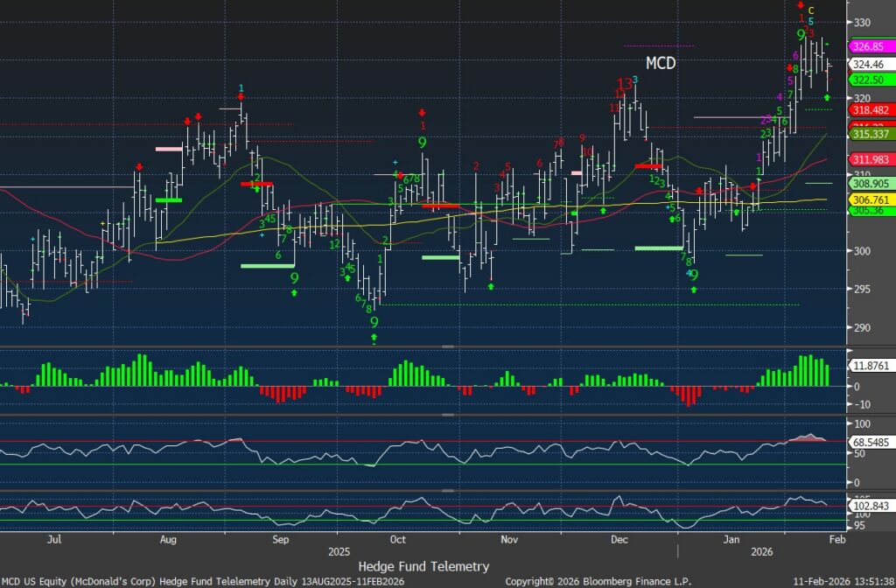896x588 pixels.
Task: Click the thick pink bar in August
Action: [169, 149]
